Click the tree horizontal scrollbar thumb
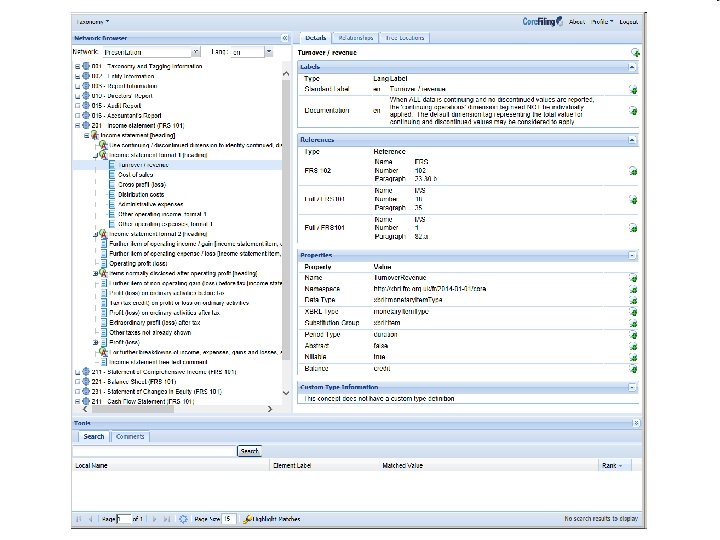The height and width of the screenshot is (540, 720). coord(132,409)
